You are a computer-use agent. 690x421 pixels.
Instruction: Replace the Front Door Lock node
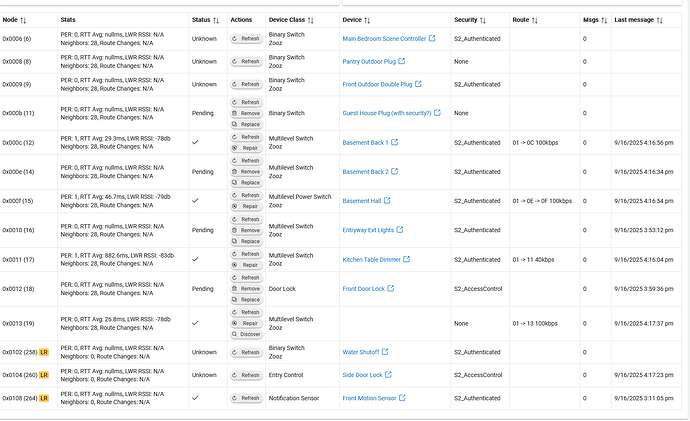[x=245, y=300]
